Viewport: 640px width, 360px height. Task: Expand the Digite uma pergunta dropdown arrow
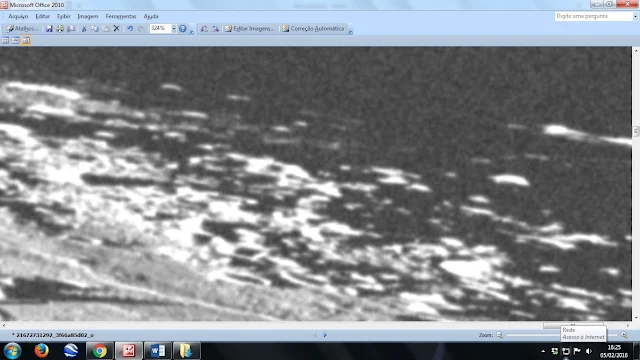coord(636,16)
